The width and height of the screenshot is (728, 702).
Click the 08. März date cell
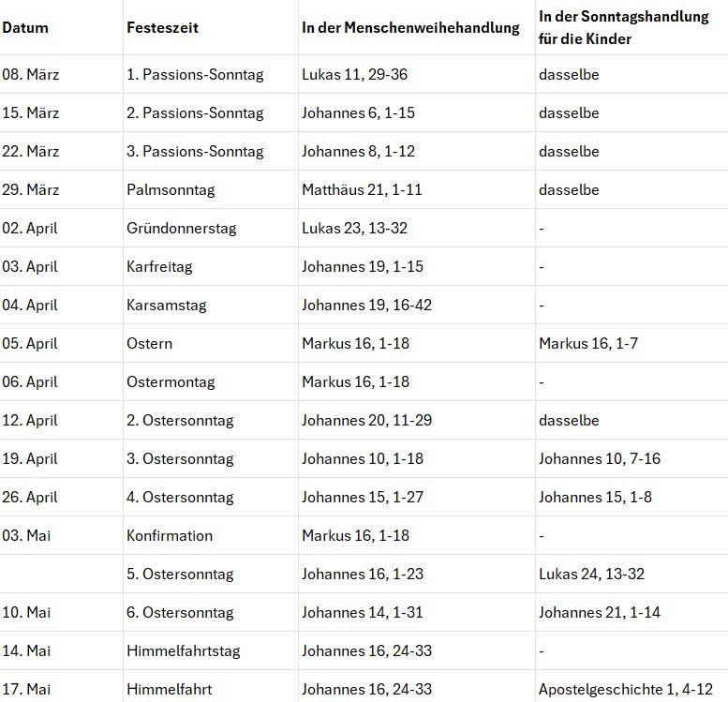point(30,74)
